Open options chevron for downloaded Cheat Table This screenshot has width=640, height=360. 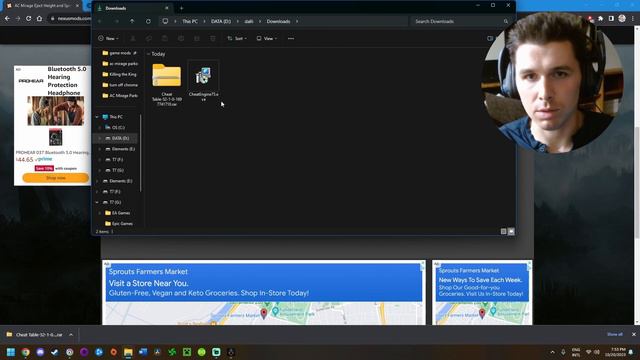tap(71, 335)
